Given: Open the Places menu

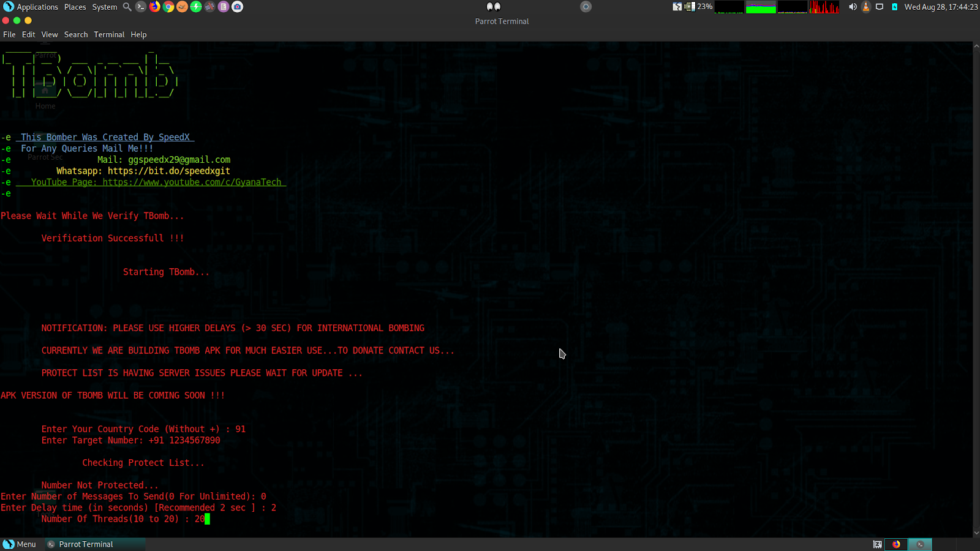Looking at the screenshot, I should point(75,7).
